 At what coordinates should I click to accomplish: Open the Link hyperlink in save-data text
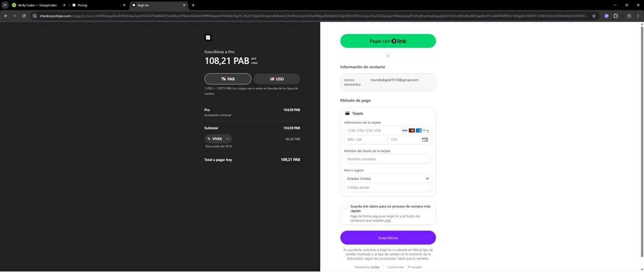point(387,220)
